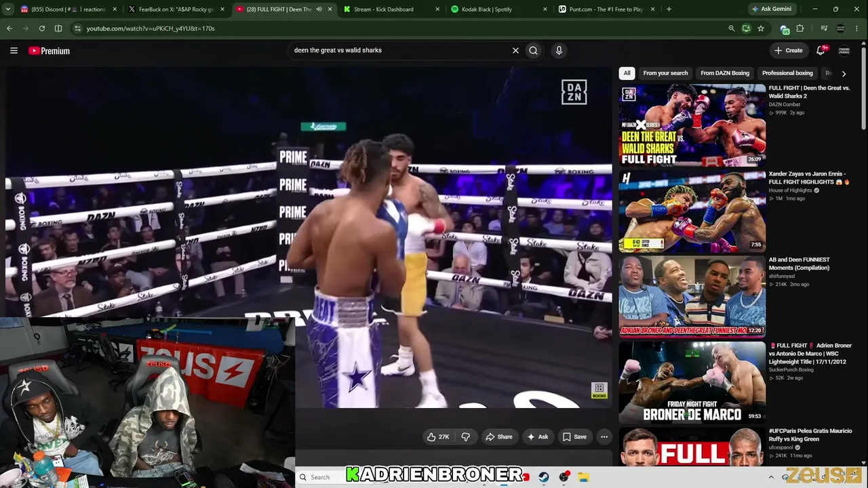This screenshot has height=488, width=868.
Task: Click the Ask button under the video
Action: (538, 437)
